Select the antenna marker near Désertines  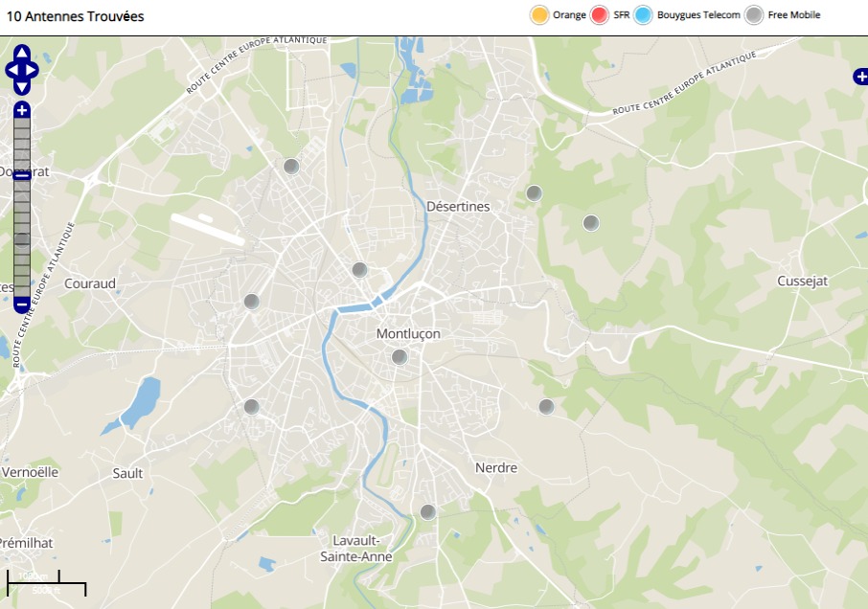point(535,193)
